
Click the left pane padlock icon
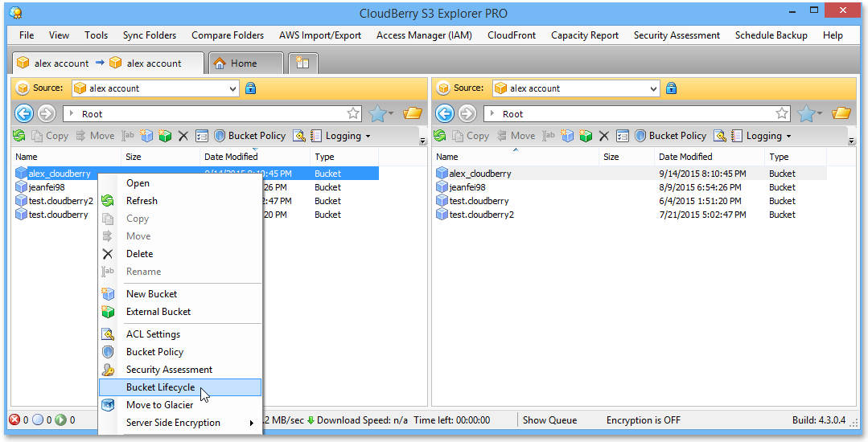(x=250, y=88)
